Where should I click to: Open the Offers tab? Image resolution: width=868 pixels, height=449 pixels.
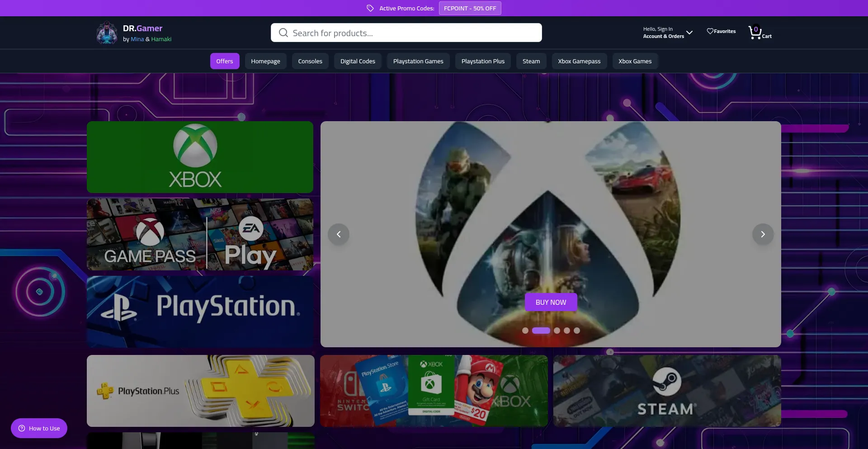coord(225,61)
